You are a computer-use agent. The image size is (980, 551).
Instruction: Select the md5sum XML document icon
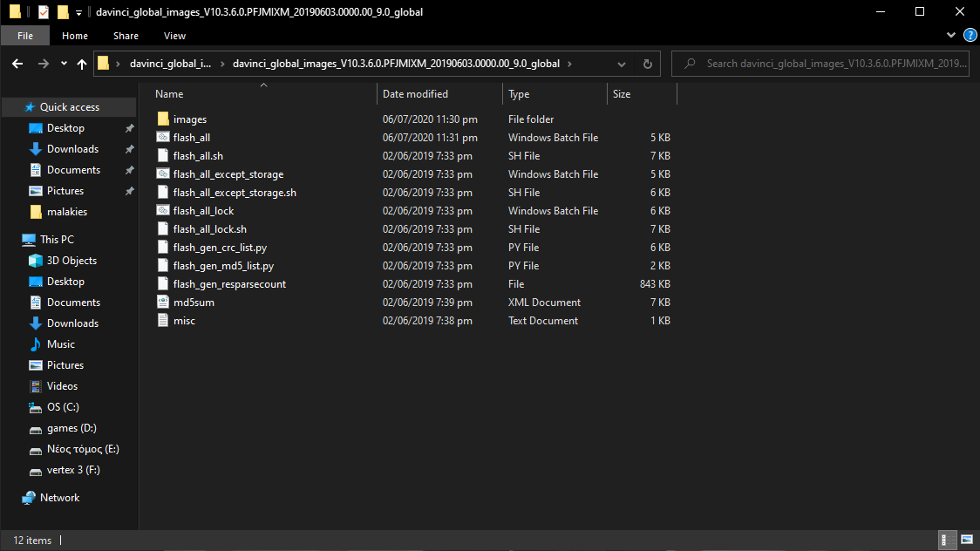pyautogui.click(x=163, y=303)
